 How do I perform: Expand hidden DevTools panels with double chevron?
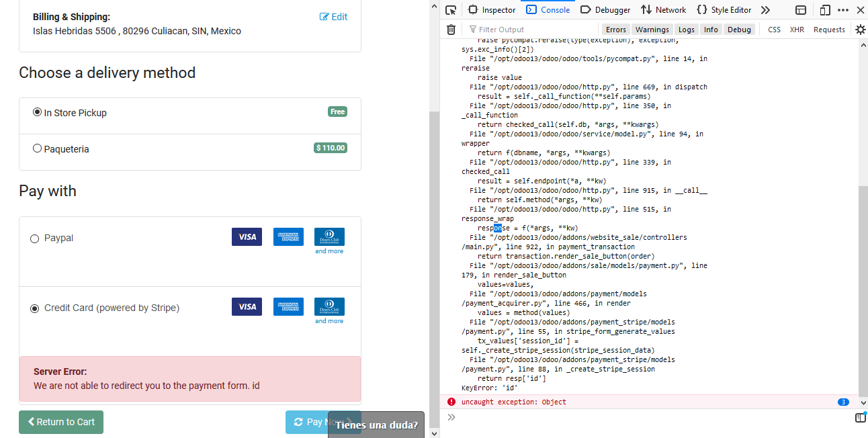click(765, 9)
